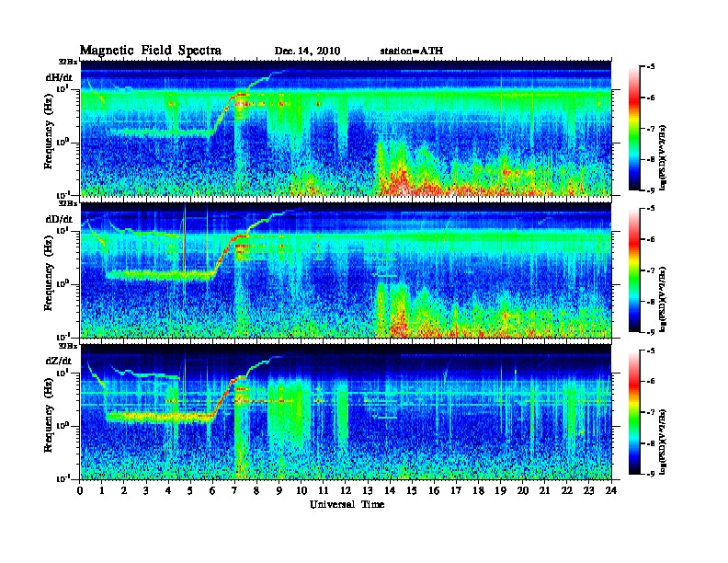Viewport: 728px width, 563px height.
Task: Click the log(PSD) label beside dH/dt color bar
Action: coord(664,157)
